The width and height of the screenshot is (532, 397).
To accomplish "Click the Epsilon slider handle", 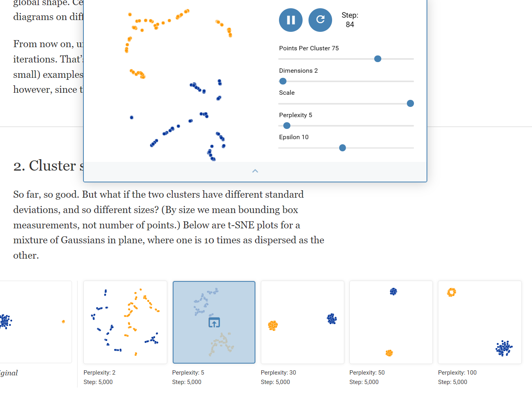I will pyautogui.click(x=343, y=148).
